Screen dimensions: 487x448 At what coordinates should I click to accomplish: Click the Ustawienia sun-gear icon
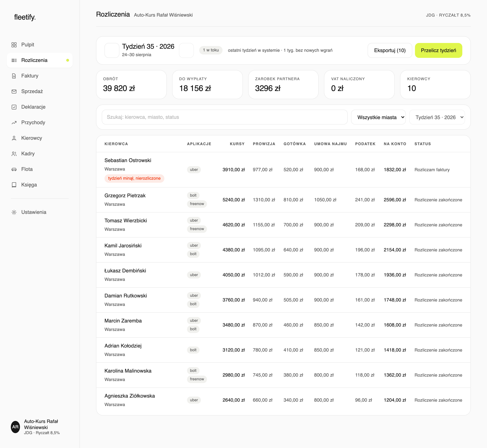click(14, 212)
